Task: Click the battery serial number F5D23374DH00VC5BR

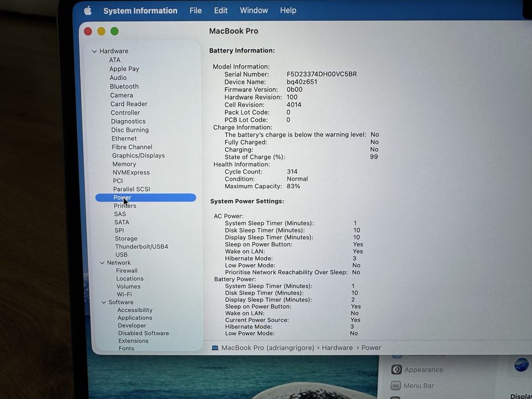Action: (322, 74)
